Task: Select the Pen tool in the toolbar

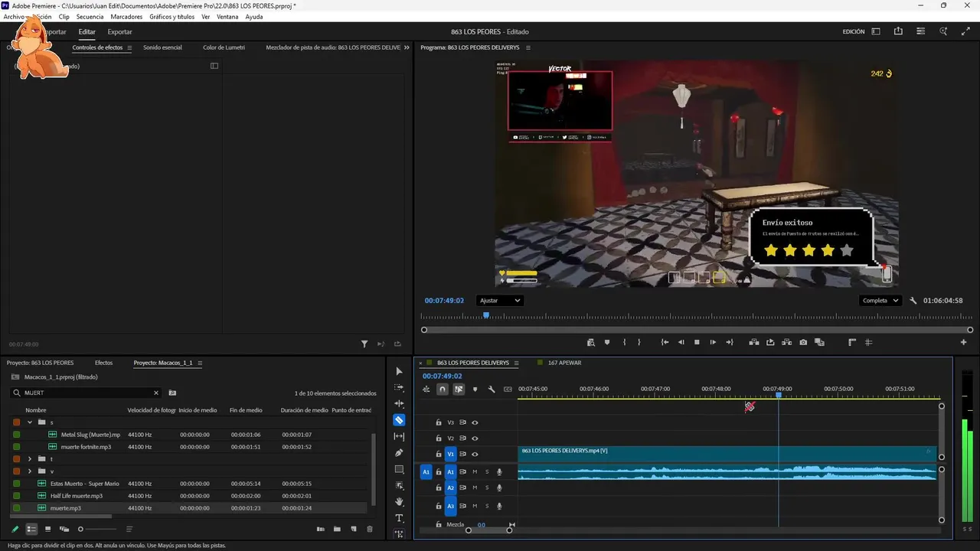Action: [x=399, y=453]
